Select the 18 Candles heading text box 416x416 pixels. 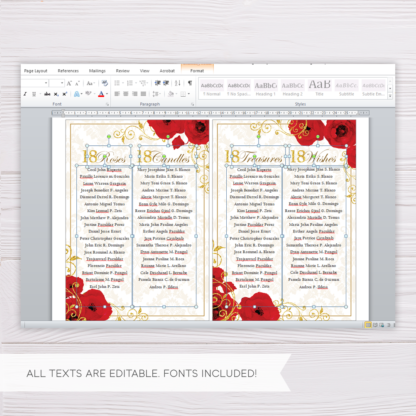[167, 156]
